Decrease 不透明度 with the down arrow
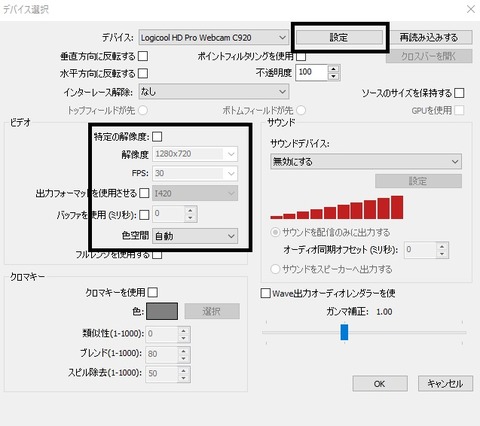The image size is (480, 426). click(x=333, y=76)
